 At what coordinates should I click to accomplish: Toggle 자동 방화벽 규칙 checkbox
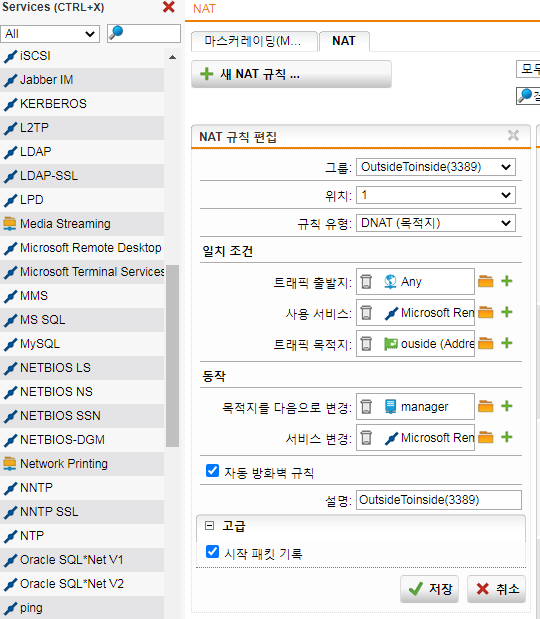[212, 471]
